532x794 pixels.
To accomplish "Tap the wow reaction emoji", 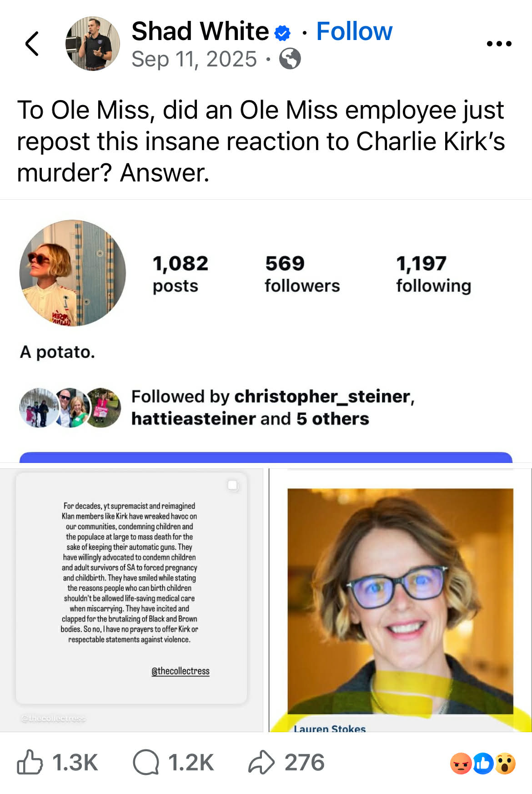I will 505,763.
